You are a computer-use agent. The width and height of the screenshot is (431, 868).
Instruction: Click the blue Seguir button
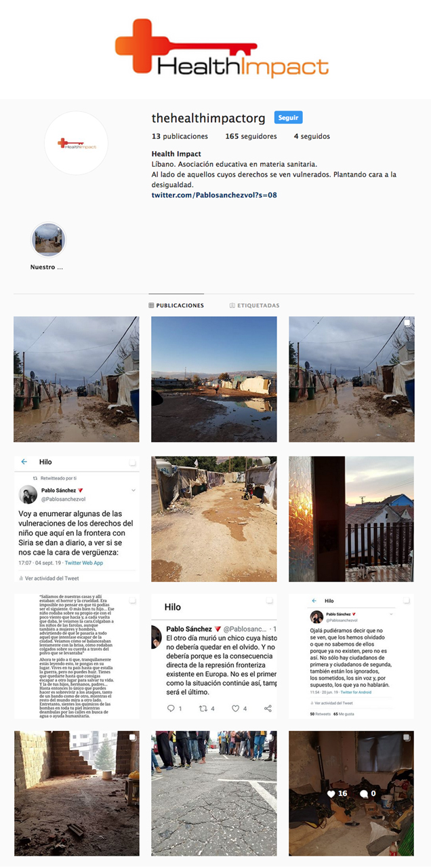point(289,117)
